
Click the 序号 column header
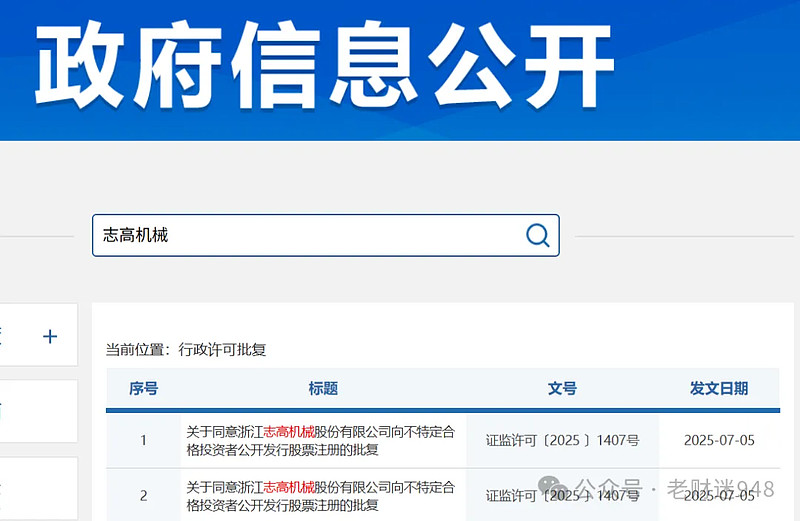click(143, 389)
